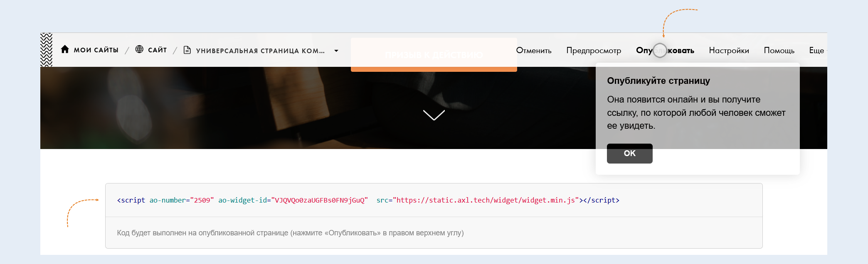Image resolution: width=868 pixels, height=264 pixels.
Task: Click the УНИВЕРСАЛЬНАЯ СТРАНИЦА page title
Action: tap(260, 51)
